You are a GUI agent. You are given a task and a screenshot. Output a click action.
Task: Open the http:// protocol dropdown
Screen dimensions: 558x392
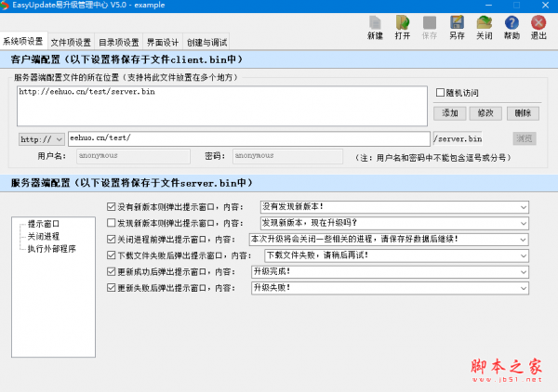[41, 139]
